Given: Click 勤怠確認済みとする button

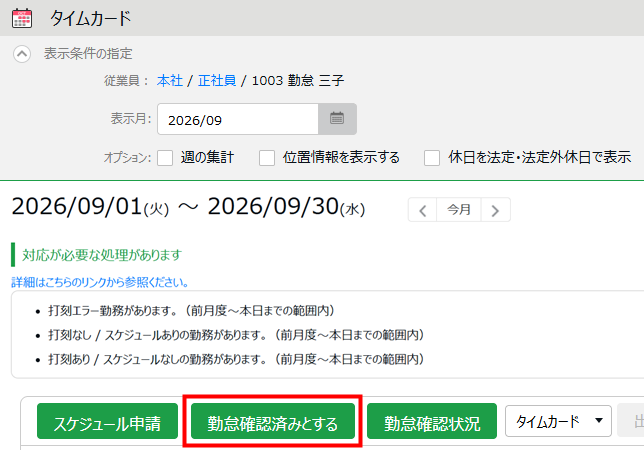Looking at the screenshot, I should click(273, 421).
